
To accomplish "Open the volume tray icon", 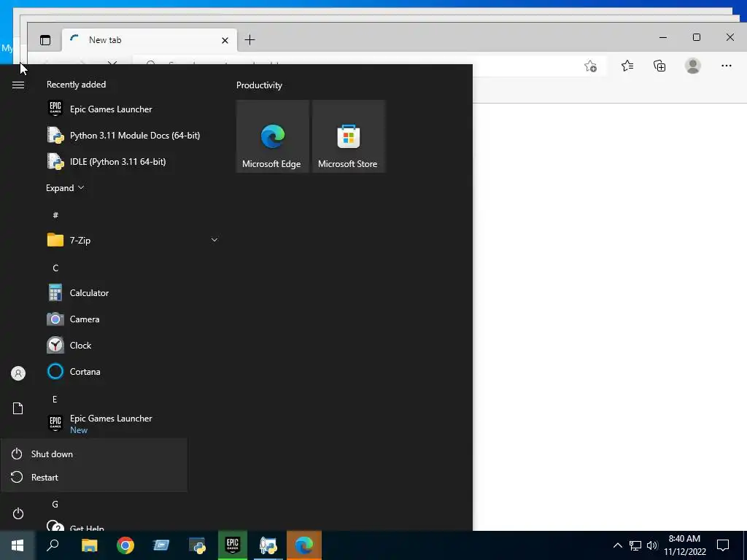I will tap(652, 545).
